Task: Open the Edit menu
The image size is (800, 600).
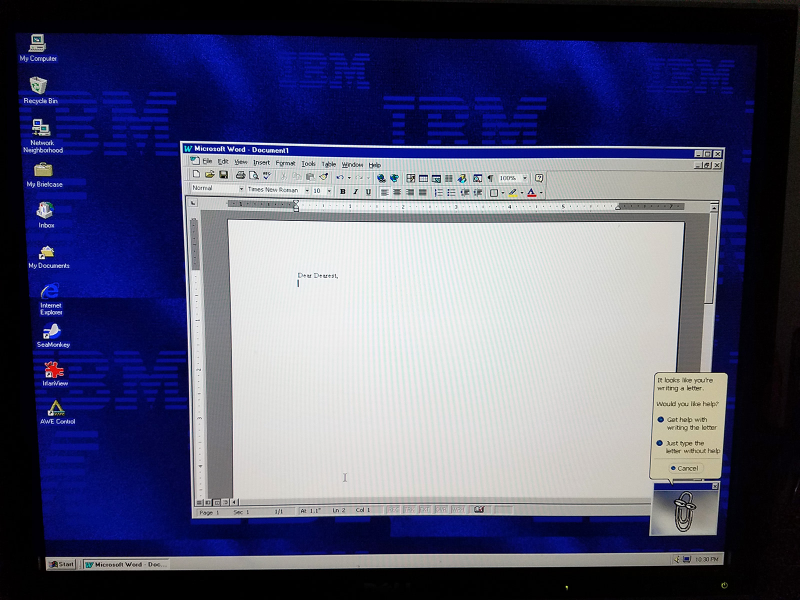Action: pos(223,162)
